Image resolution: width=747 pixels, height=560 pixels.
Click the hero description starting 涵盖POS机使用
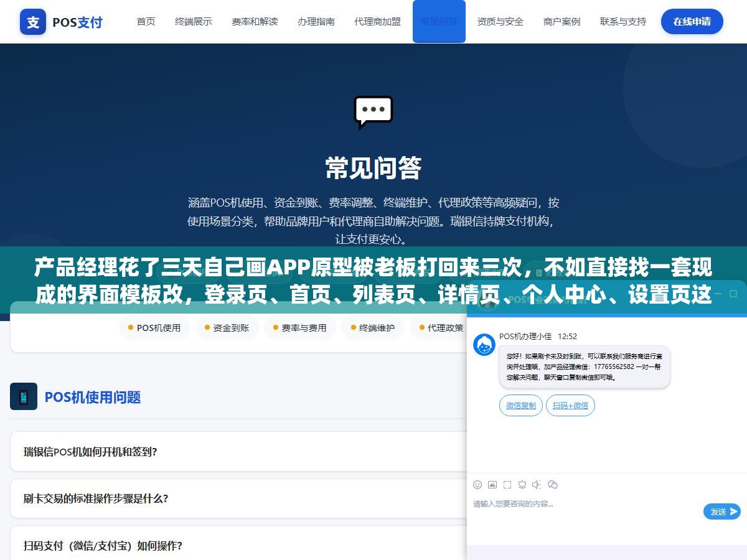[x=374, y=221]
